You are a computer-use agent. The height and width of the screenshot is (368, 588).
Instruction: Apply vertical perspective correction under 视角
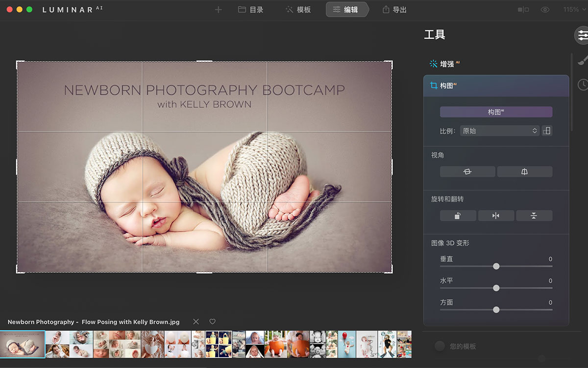[x=525, y=172]
